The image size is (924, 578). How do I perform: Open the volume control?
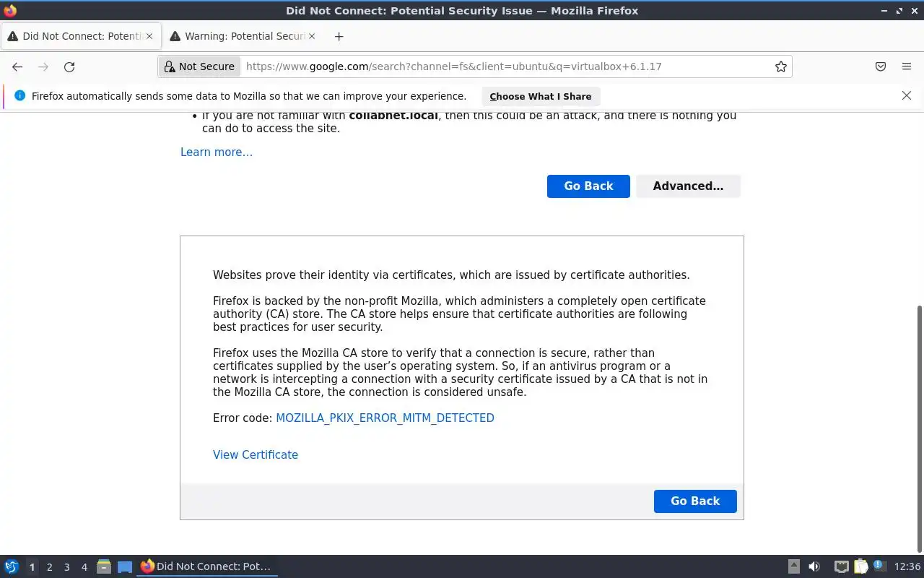pyautogui.click(x=814, y=566)
